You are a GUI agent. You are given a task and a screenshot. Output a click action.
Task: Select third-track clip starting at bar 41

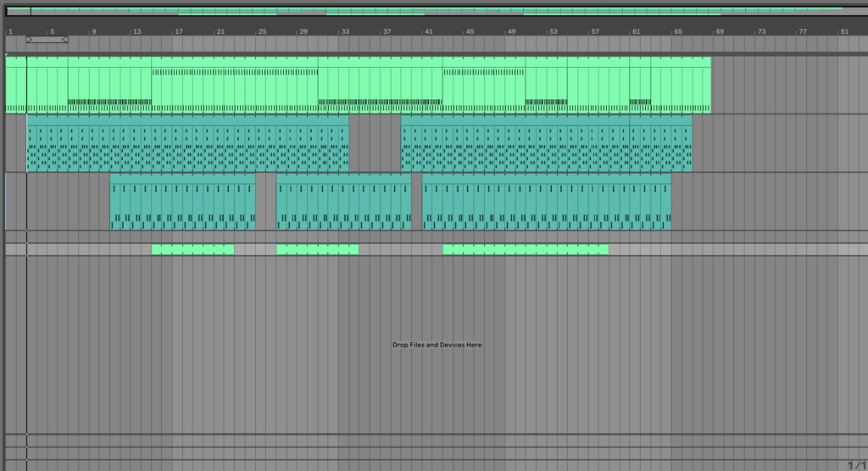coord(547,202)
